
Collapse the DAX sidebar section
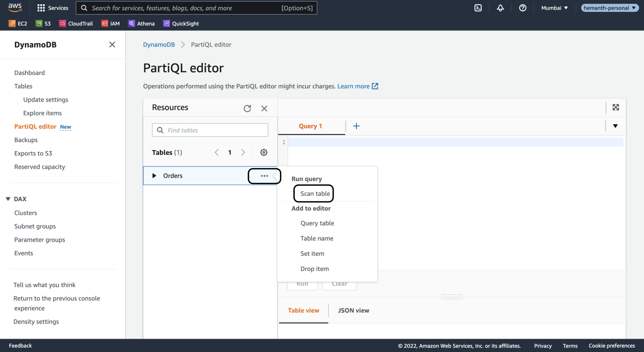click(8, 199)
